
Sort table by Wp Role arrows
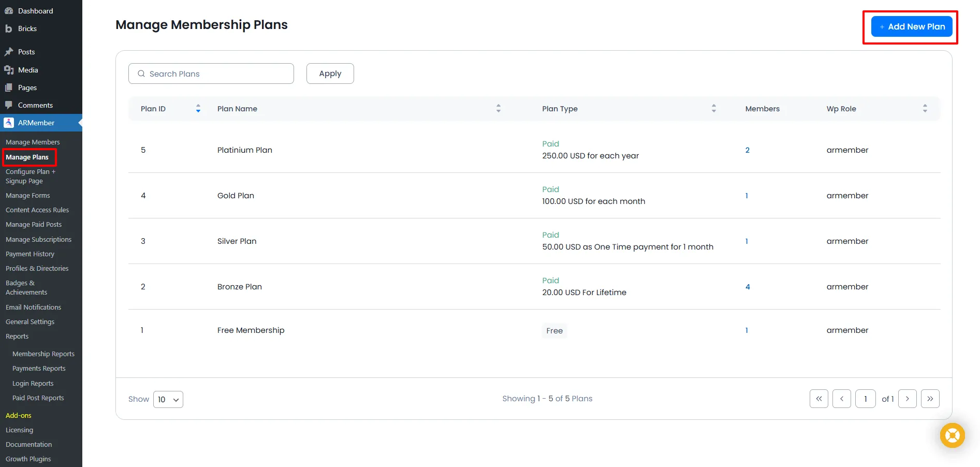[925, 109]
